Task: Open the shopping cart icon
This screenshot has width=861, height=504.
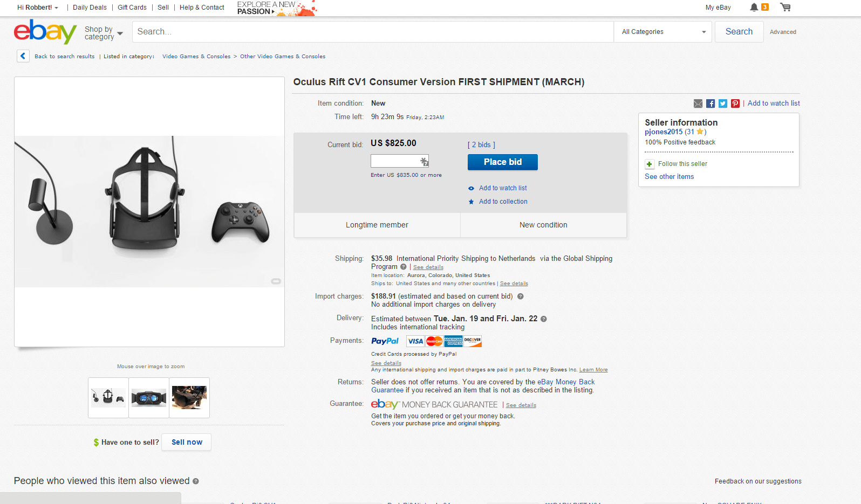Action: pos(785,7)
